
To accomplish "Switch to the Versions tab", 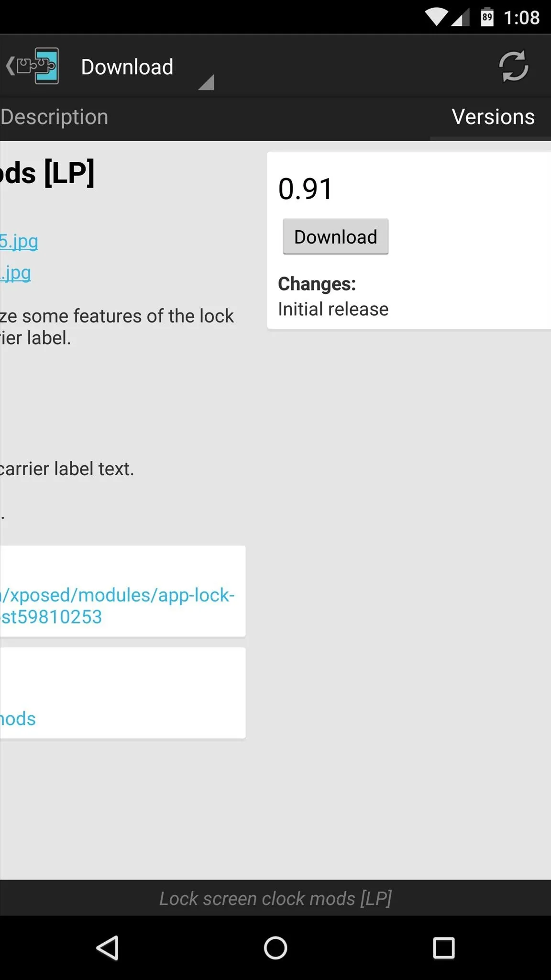I will 493,117.
